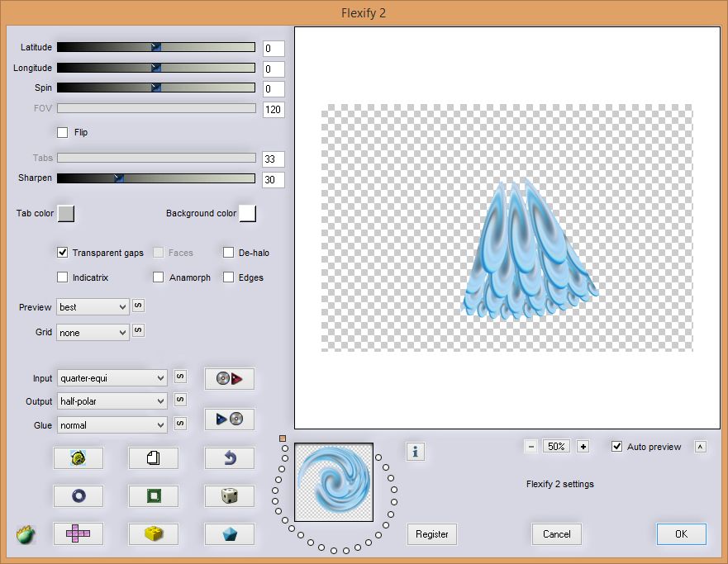Open the Glue mode dropdown

click(x=112, y=424)
